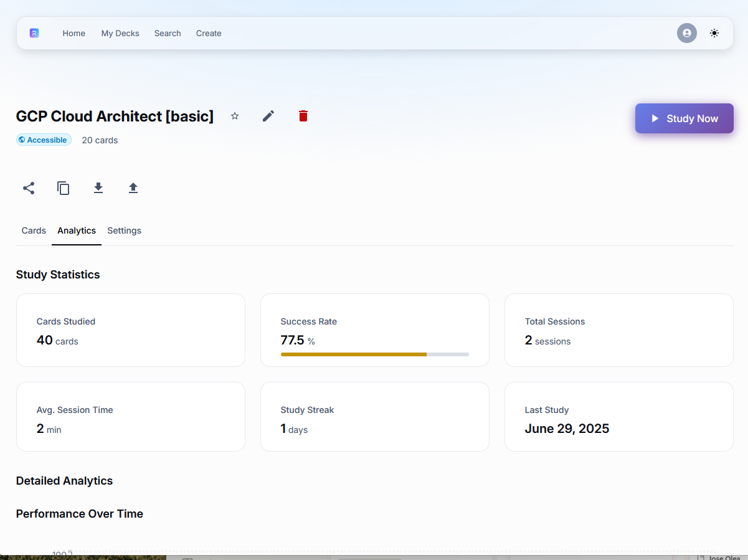Image resolution: width=748 pixels, height=560 pixels.
Task: Delete the deck using red trash icon
Action: pyautogui.click(x=303, y=116)
